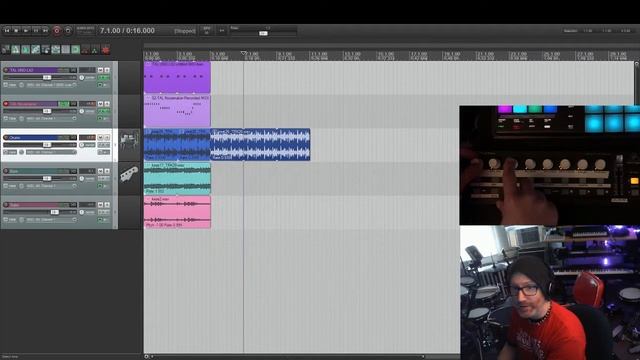
Task: Click the hardware controller camera overlay
Action: click(x=549, y=165)
